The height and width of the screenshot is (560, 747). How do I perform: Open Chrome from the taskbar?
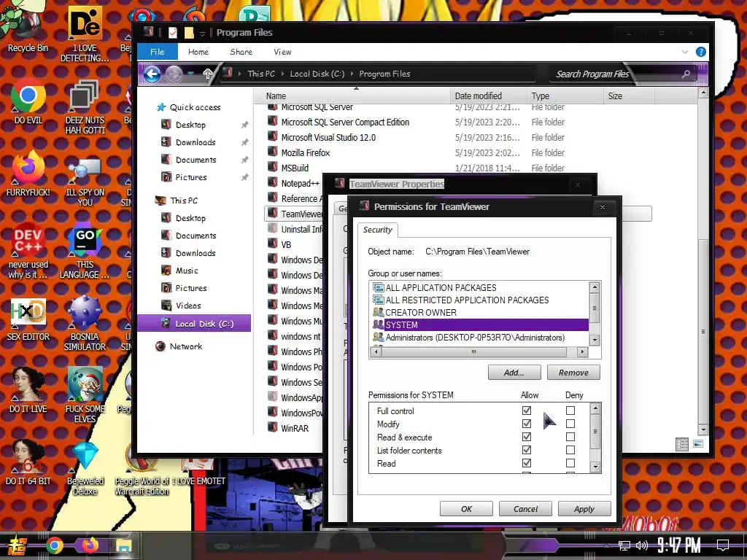pos(54,545)
